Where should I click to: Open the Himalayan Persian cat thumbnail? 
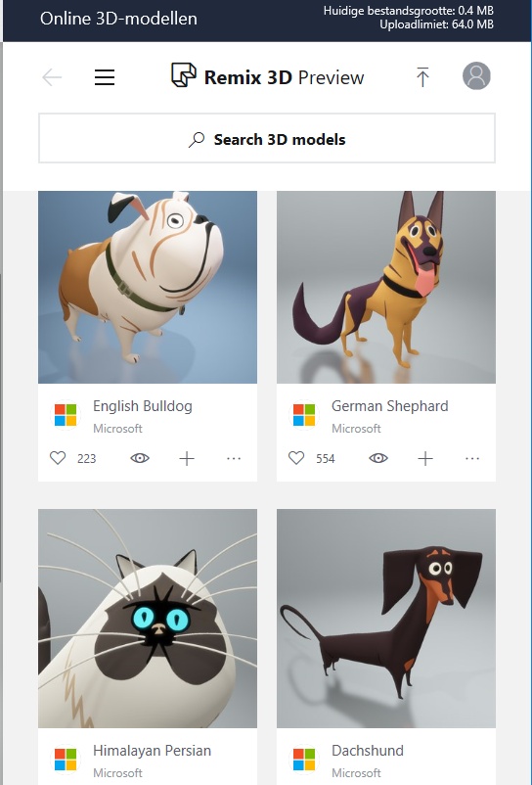pyautogui.click(x=148, y=619)
